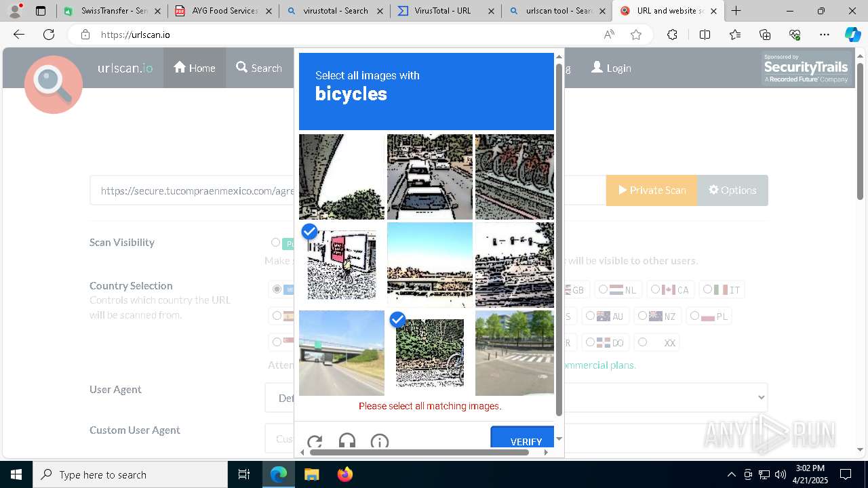Click the Login link

(x=611, y=68)
